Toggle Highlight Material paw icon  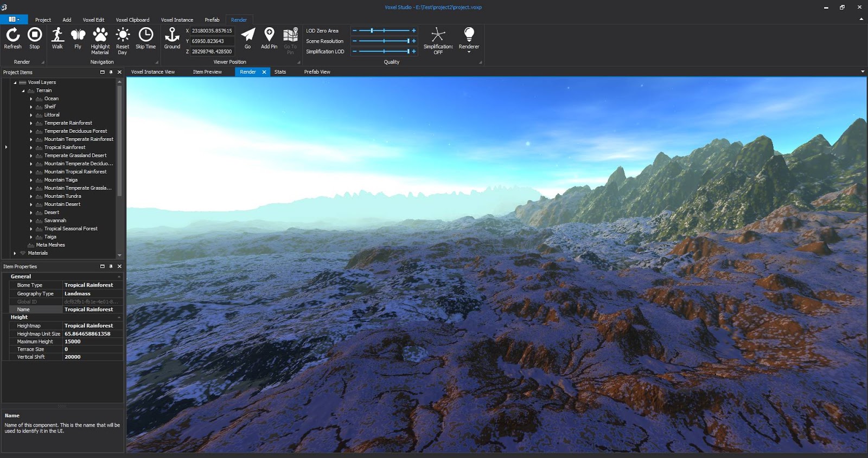pos(100,35)
